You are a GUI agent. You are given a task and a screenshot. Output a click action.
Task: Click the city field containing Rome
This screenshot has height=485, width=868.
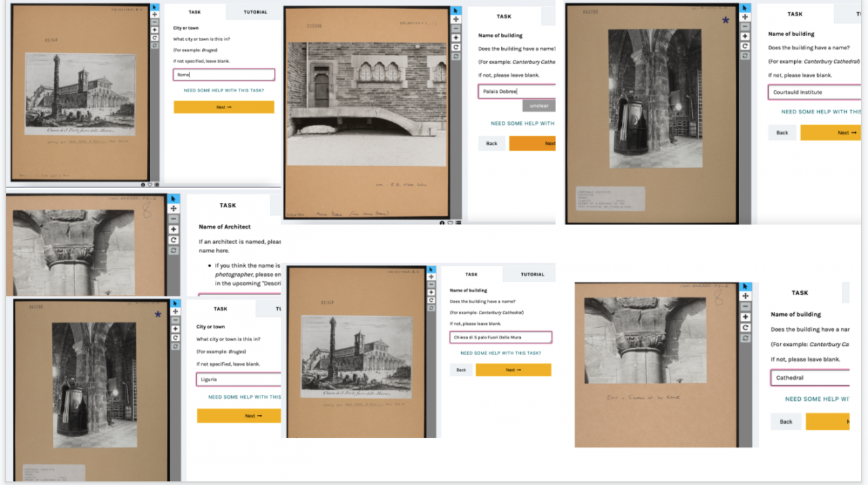tap(224, 75)
